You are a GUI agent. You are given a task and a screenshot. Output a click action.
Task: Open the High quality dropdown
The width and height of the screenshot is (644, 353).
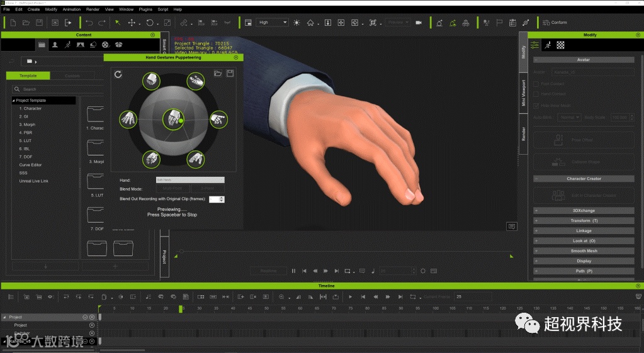click(273, 23)
